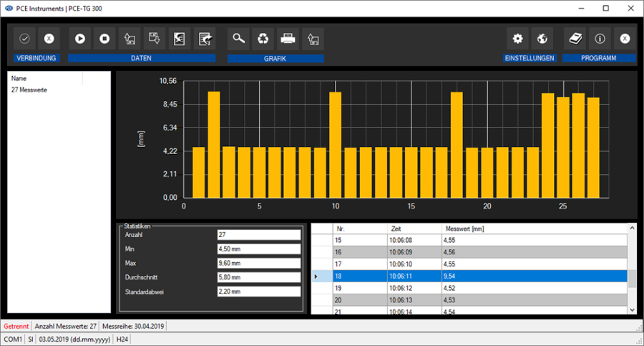Click the disconnect X icon in Verbindung group
The image size is (644, 346).
[48, 39]
